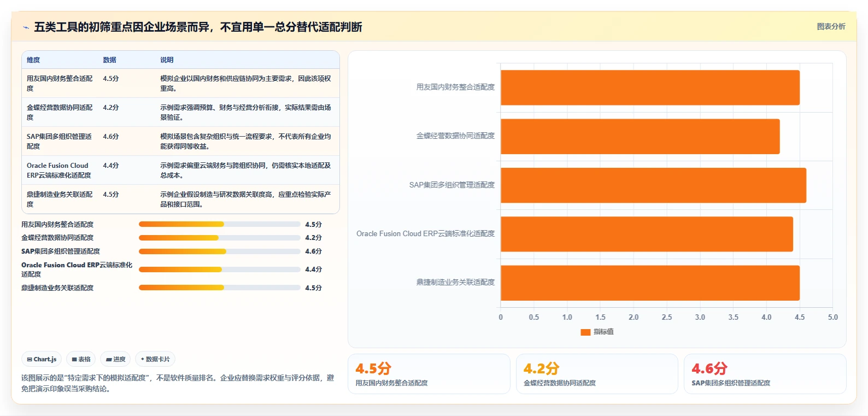Click the chart y-axis label 鼎捷制造业务关联适配度
This screenshot has width=868, height=416.
[x=455, y=283]
